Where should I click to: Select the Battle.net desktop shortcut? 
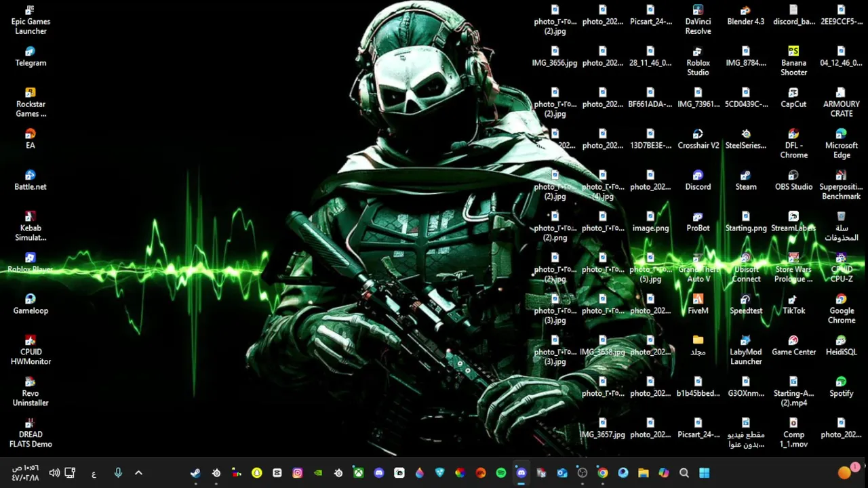pos(31,181)
